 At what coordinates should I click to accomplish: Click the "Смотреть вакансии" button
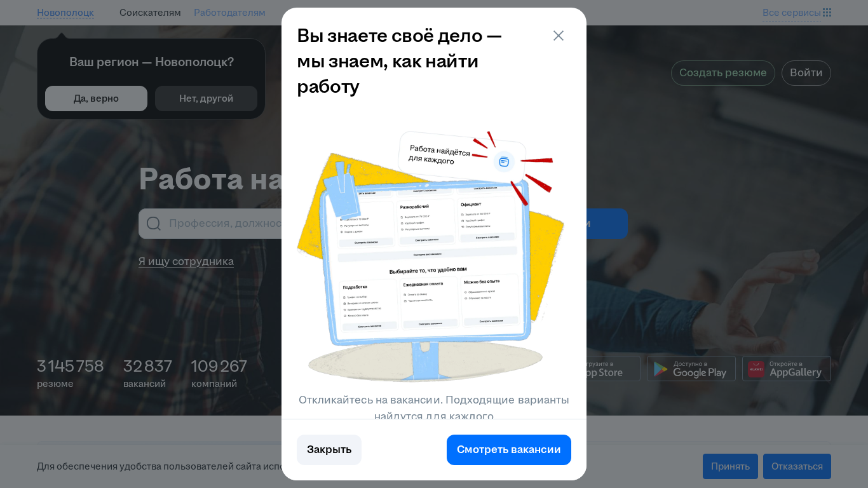(509, 450)
